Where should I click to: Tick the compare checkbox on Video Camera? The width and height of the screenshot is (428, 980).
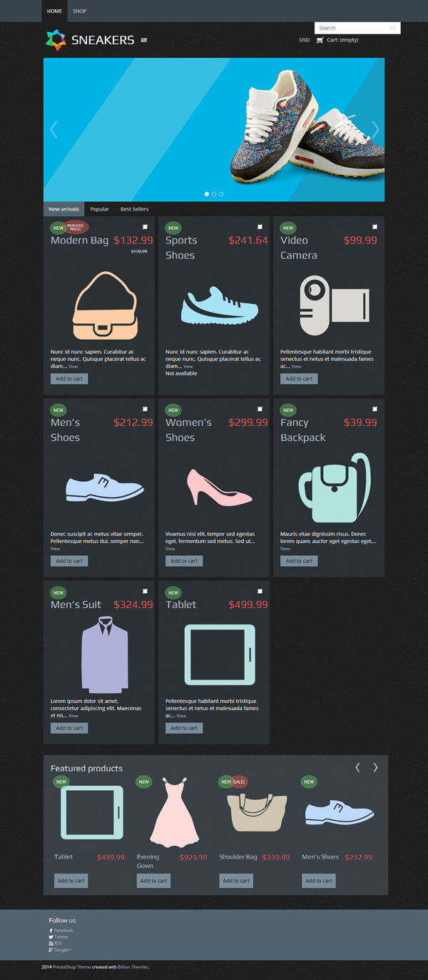coord(374,227)
